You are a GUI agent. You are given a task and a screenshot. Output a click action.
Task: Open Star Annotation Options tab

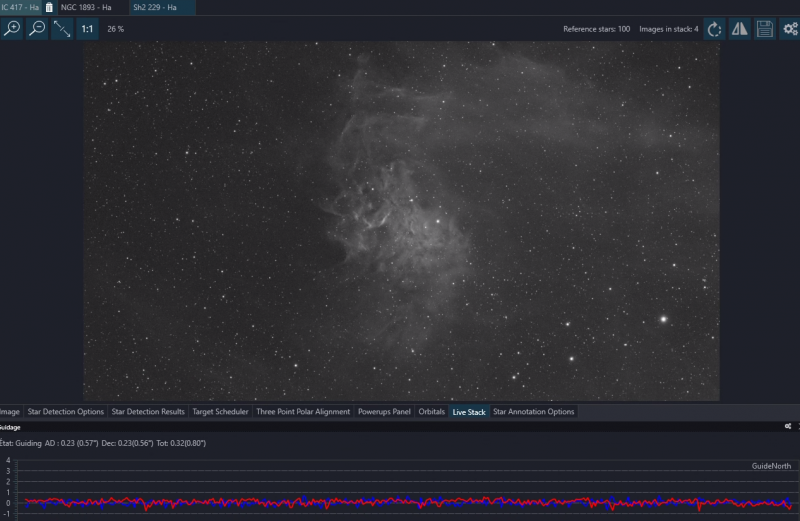pos(534,412)
